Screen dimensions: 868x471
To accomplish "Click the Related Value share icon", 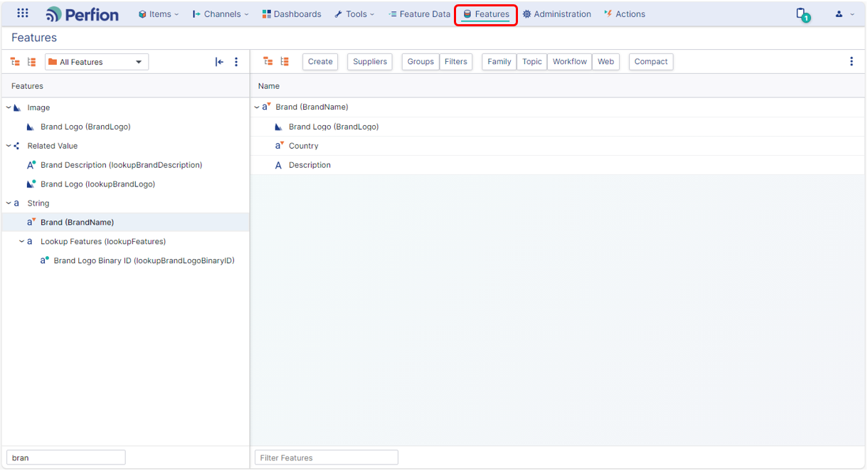I will pos(17,146).
